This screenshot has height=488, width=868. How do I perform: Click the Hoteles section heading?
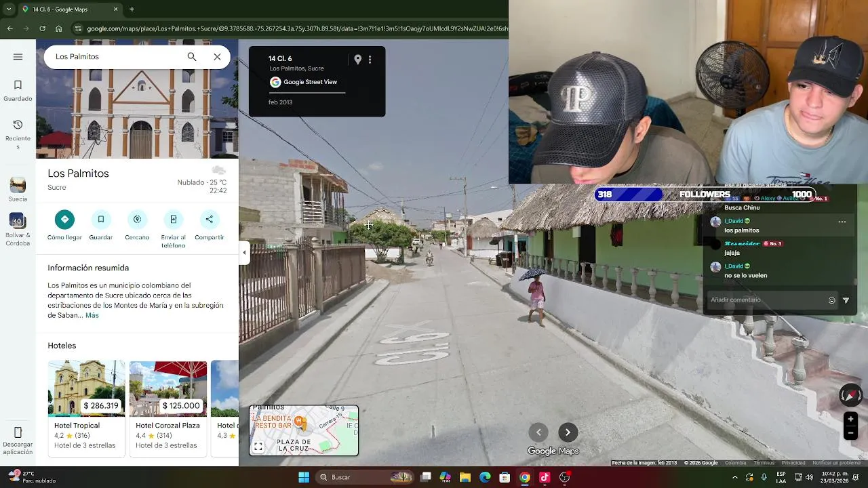62,346
